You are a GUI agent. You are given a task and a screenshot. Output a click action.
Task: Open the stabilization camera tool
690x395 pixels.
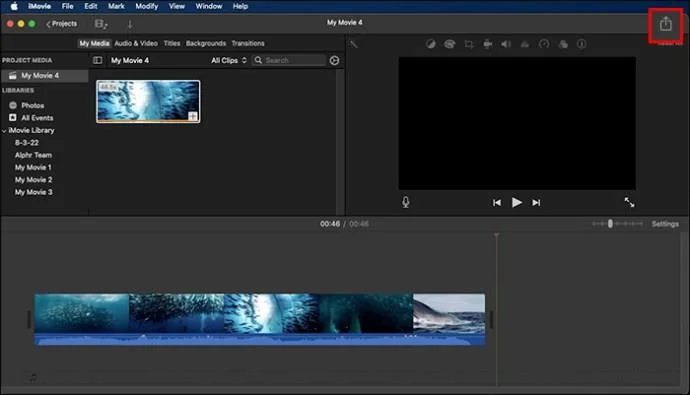pos(488,44)
